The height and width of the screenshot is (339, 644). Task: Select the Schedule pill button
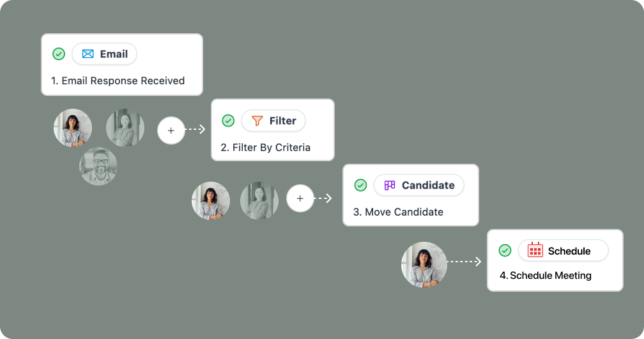[563, 250]
